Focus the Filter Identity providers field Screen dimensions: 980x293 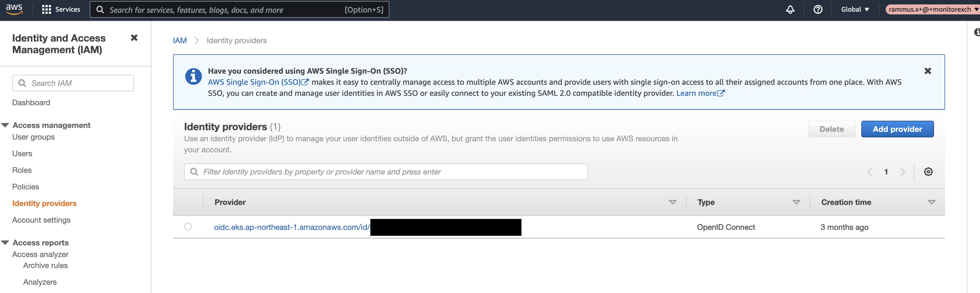385,172
